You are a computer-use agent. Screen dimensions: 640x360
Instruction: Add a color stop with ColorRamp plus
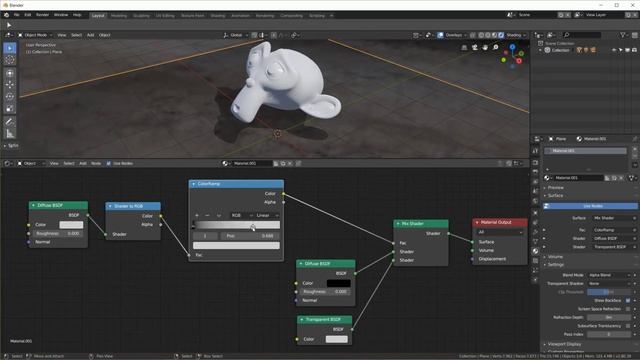[197, 215]
